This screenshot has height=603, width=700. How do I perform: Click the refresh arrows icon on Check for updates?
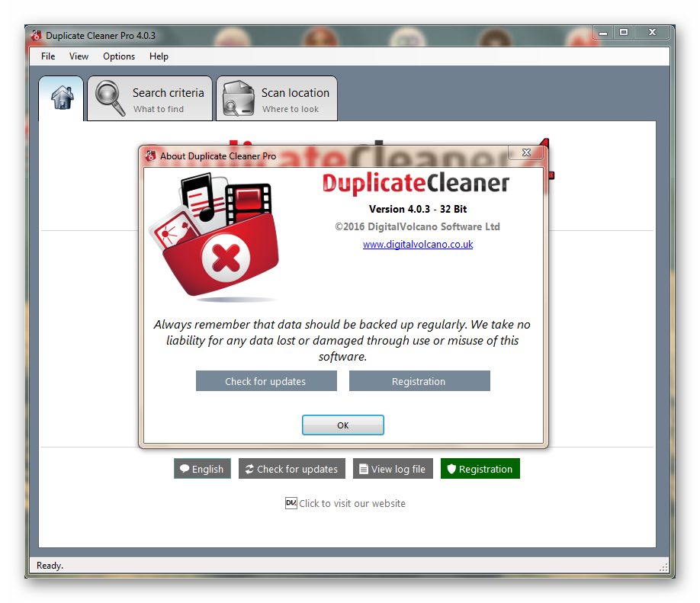(249, 469)
